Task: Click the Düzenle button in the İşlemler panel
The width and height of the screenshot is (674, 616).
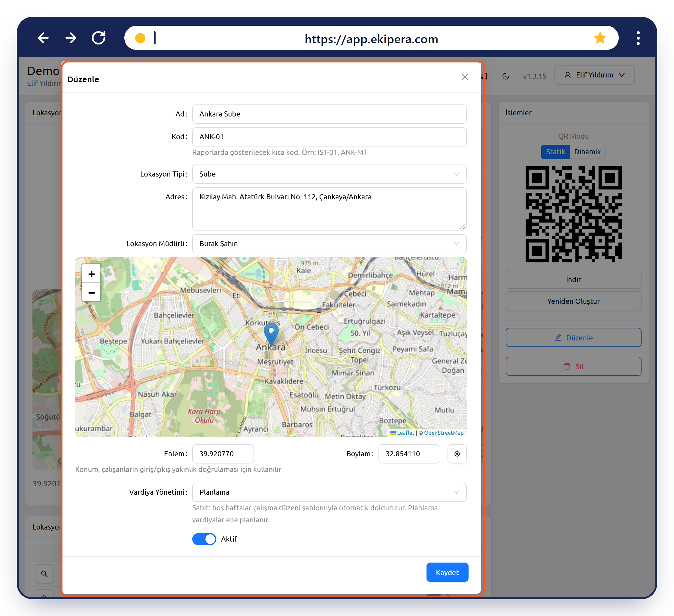Action: coord(573,337)
